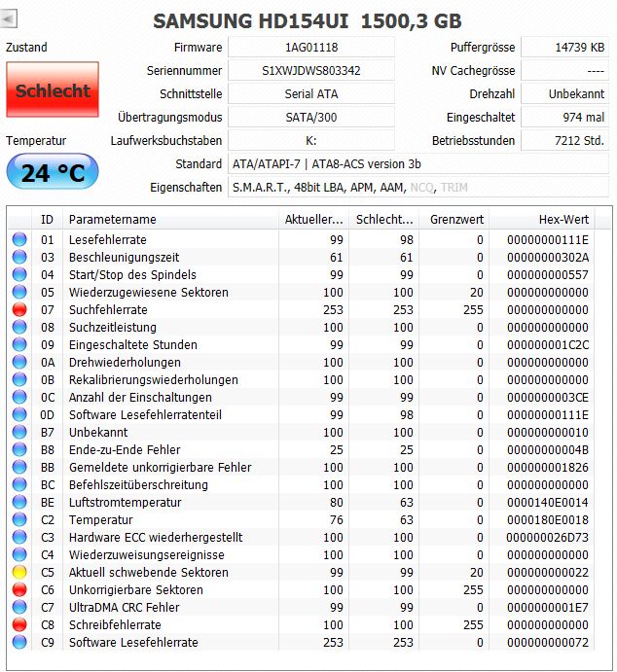Screen dimensions: 617x672
Task: Select the Unkorrigierbare Sektoren row name
Action: (136, 590)
